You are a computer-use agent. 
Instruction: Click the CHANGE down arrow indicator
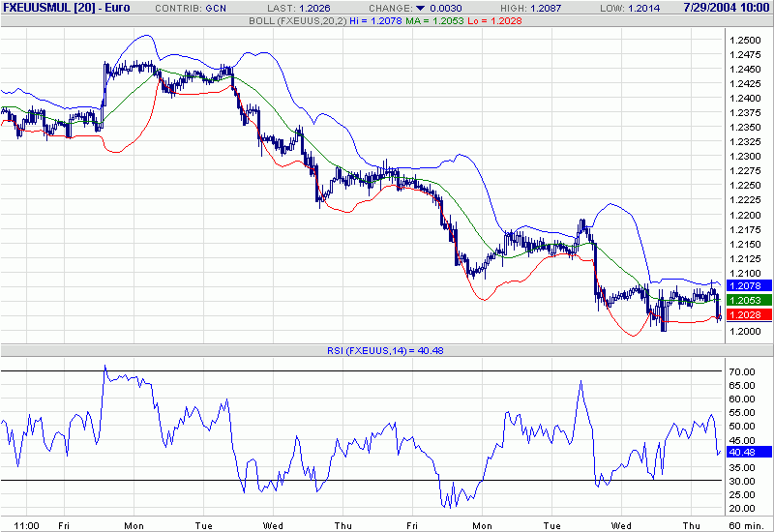421,9
